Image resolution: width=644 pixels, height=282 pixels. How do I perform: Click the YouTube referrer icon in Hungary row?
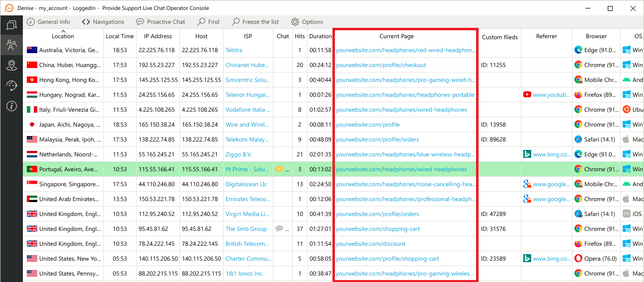[x=527, y=95]
